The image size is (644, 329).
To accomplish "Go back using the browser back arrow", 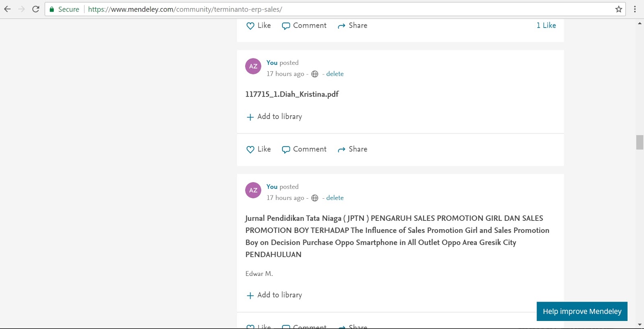I will pos(7,9).
